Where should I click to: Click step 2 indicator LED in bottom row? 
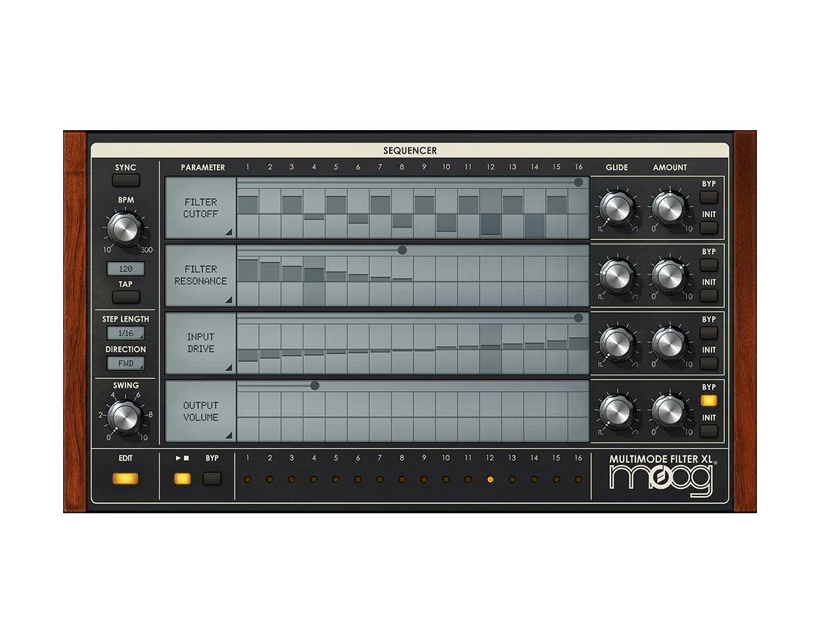(269, 479)
